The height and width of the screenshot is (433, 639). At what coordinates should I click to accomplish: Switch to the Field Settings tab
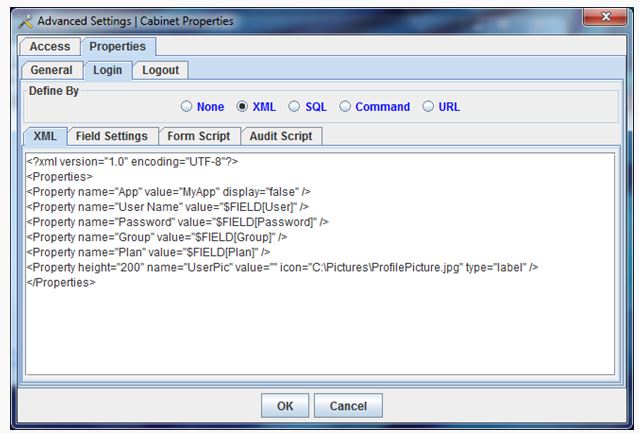click(x=111, y=136)
